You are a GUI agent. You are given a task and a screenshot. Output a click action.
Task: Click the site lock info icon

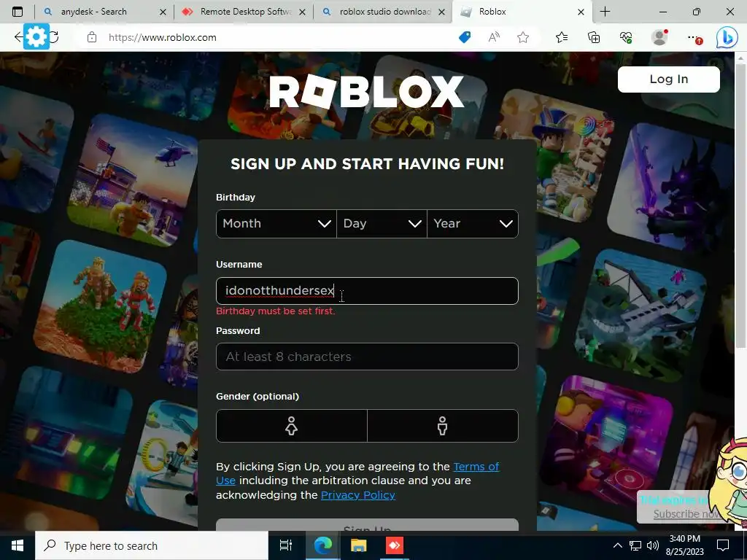click(92, 37)
